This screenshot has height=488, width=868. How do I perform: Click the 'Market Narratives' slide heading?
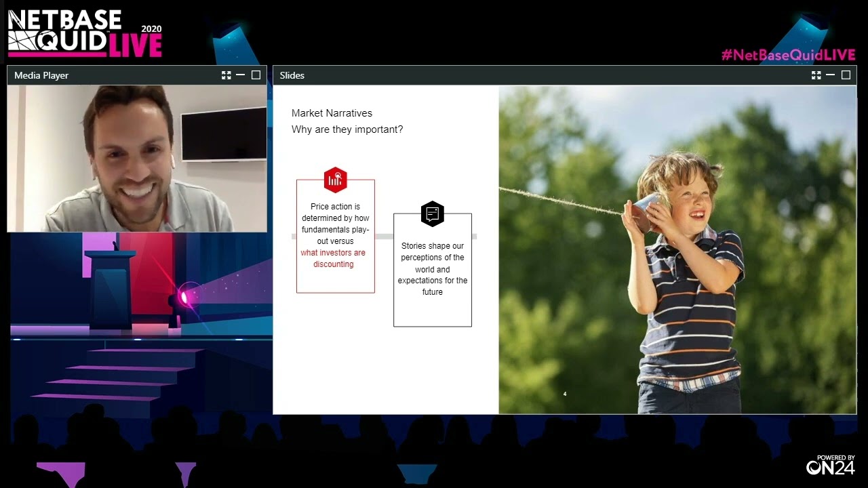point(332,113)
